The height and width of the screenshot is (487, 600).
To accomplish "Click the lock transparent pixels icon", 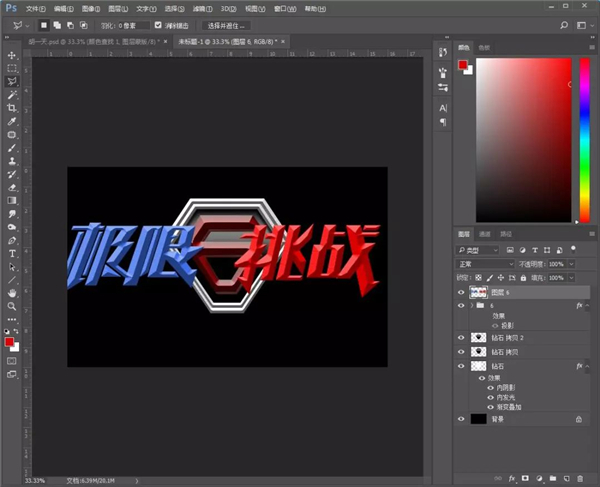I will coord(478,278).
